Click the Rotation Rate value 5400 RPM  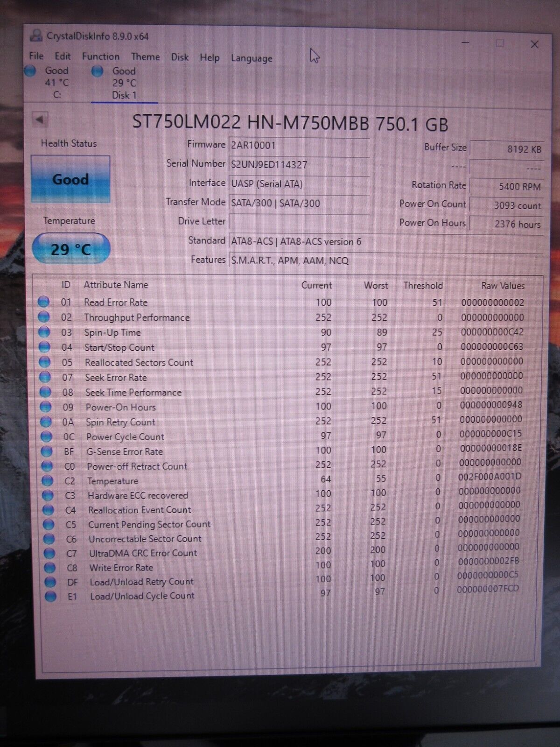[x=507, y=186]
